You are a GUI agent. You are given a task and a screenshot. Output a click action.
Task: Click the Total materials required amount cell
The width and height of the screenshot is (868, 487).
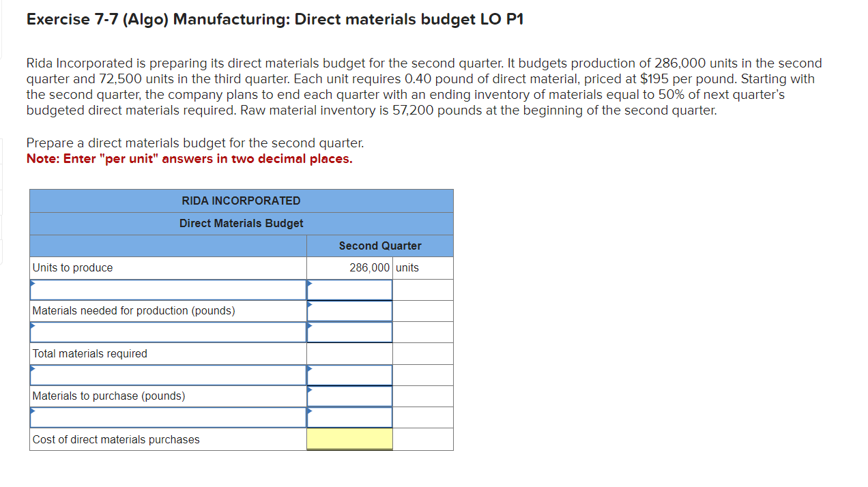[x=349, y=353]
